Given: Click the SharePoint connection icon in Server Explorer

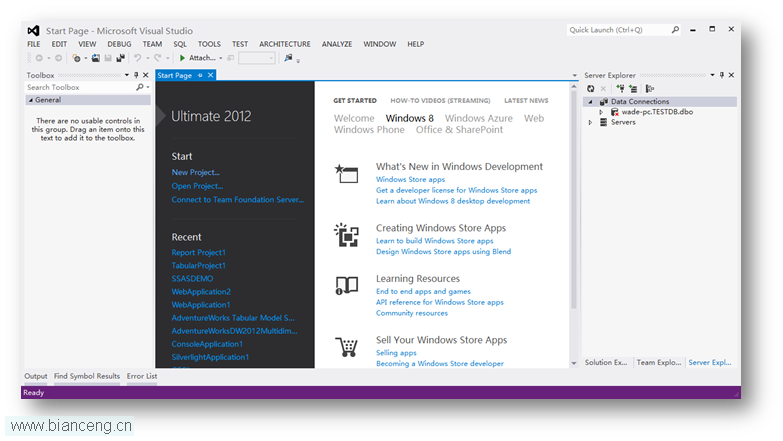Looking at the screenshot, I should pos(650,88).
